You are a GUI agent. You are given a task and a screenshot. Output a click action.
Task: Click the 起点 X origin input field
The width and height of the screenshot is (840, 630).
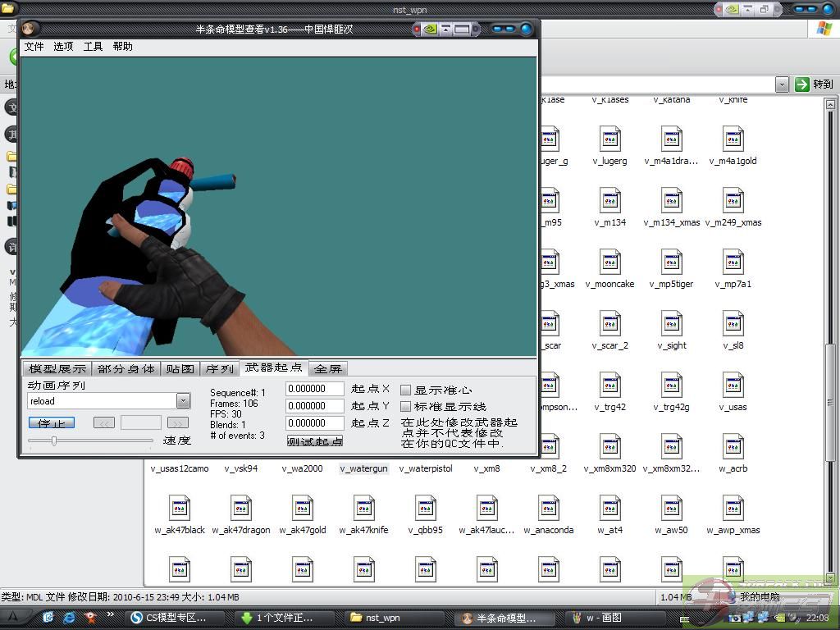(314, 389)
